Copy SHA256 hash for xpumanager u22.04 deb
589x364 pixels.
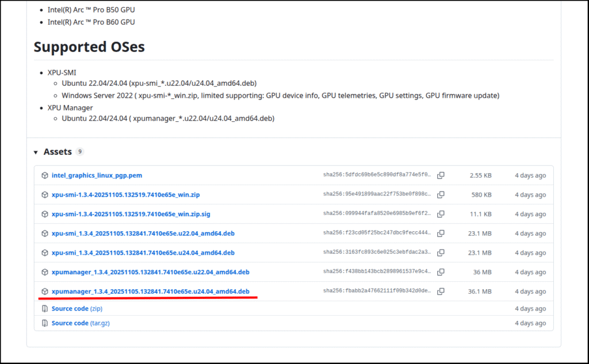point(441,272)
